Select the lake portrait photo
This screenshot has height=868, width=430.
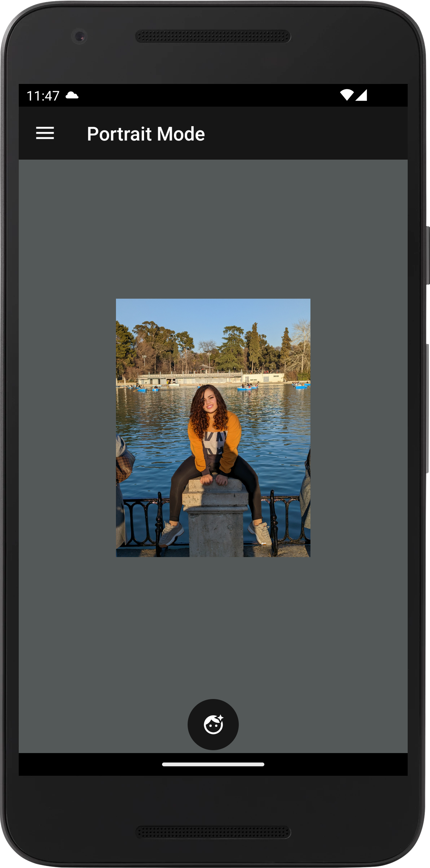point(213,428)
